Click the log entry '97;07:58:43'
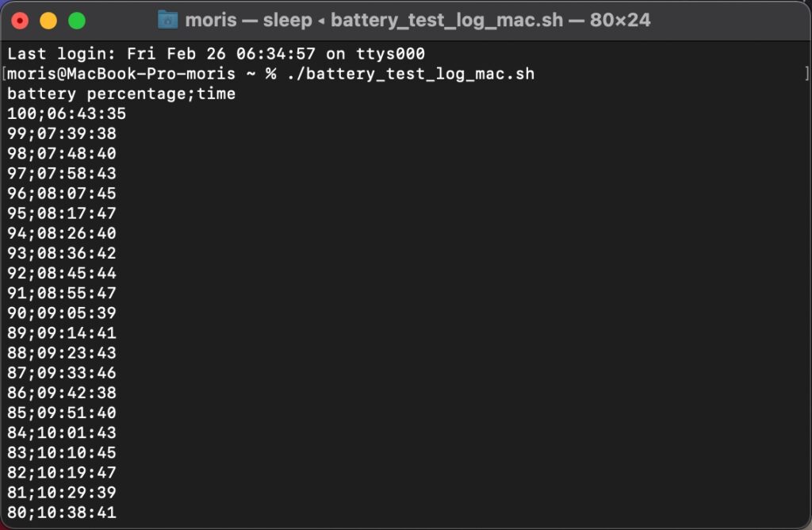812x530 pixels. (x=62, y=174)
